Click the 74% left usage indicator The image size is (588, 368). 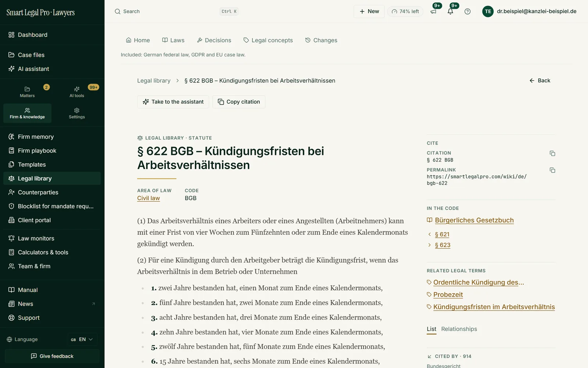pyautogui.click(x=405, y=11)
